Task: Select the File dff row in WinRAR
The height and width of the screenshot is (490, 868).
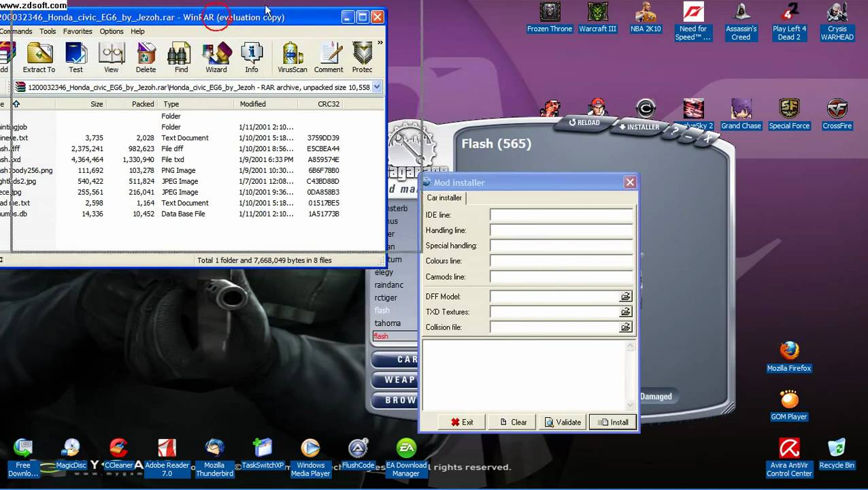Action: click(170, 148)
